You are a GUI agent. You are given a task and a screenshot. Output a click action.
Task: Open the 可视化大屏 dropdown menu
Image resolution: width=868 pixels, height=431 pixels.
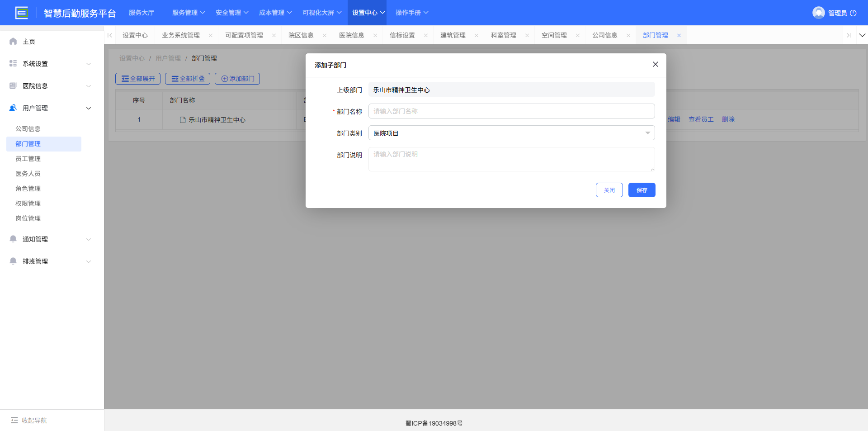coord(322,13)
